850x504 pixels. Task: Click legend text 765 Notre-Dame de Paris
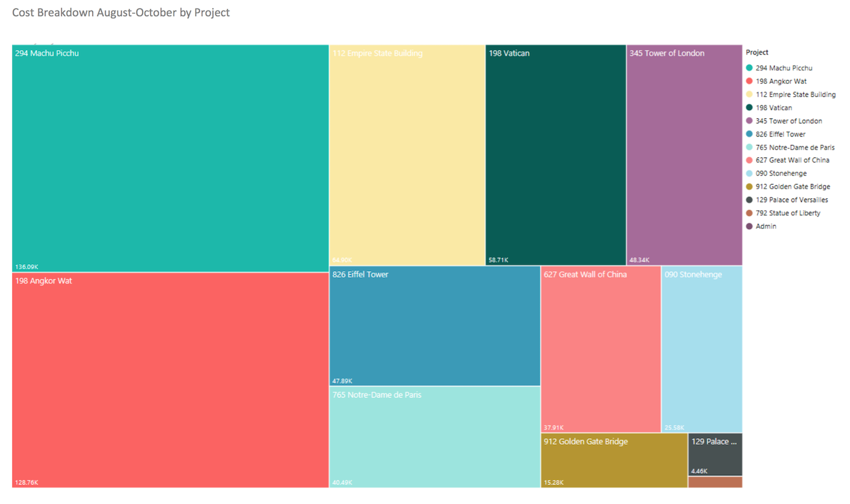pos(795,148)
